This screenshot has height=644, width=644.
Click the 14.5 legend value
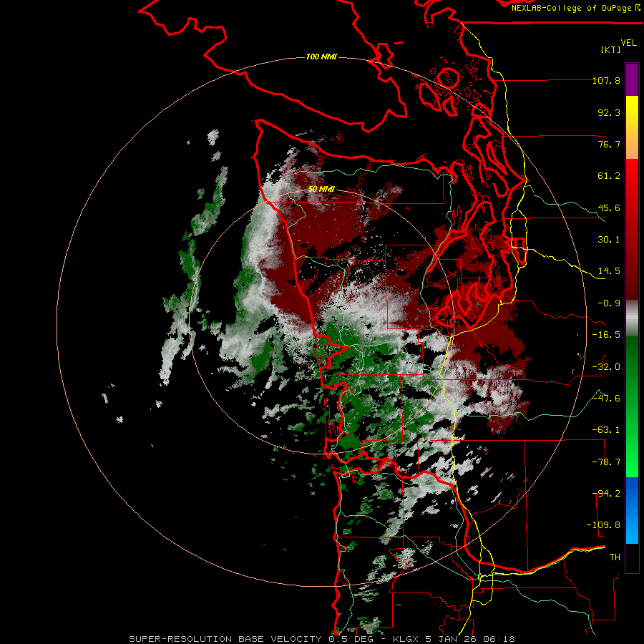[x=609, y=271]
